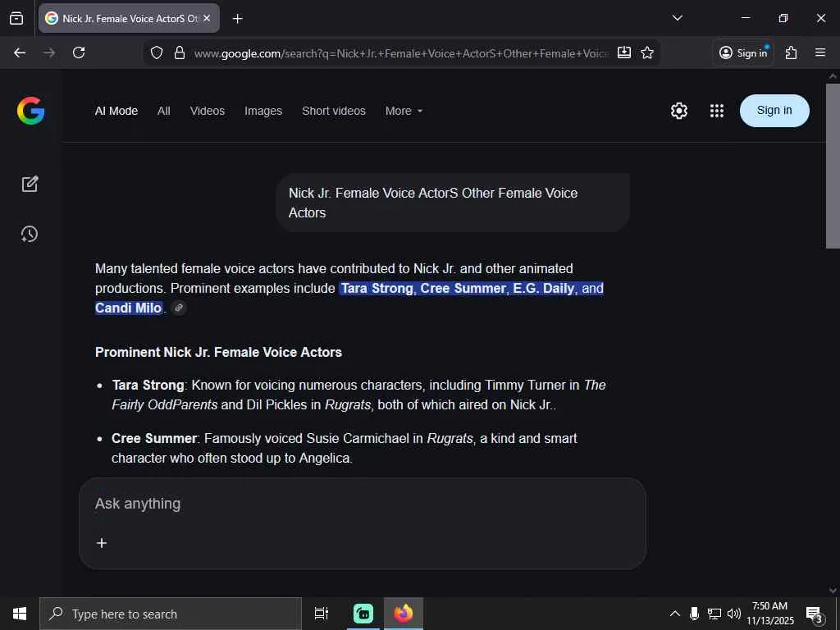Screen dimensions: 840x630
Task: View site security lock info
Action: click(180, 52)
